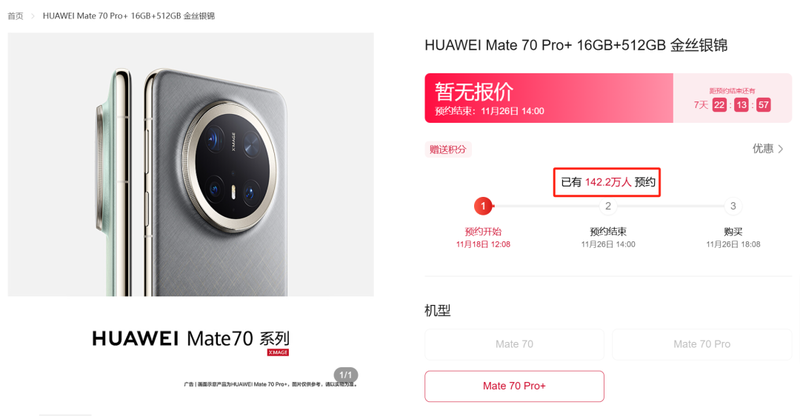
Task: Click the 赠送积分 tag
Action: pyautogui.click(x=448, y=150)
